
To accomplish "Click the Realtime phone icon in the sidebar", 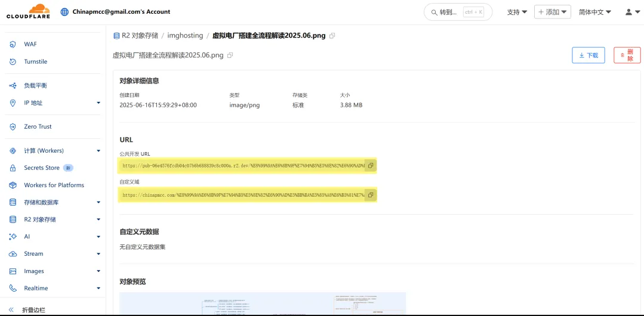I will 13,289.
